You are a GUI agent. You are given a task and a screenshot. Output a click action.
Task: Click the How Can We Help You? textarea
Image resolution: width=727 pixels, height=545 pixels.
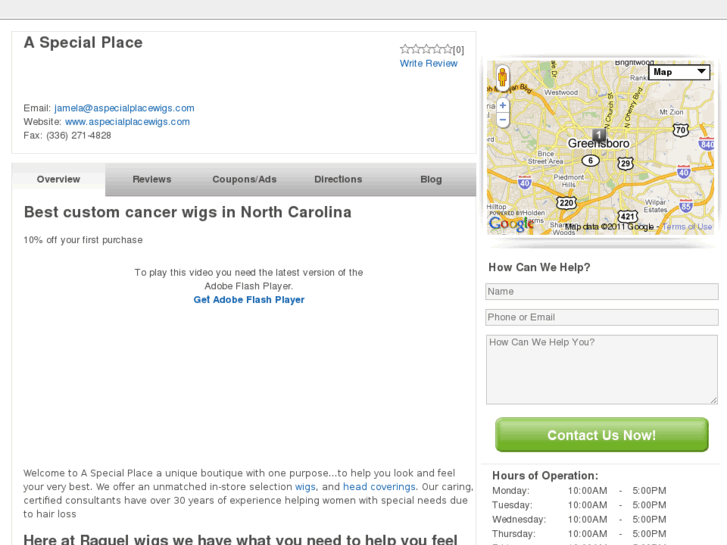[x=601, y=369]
